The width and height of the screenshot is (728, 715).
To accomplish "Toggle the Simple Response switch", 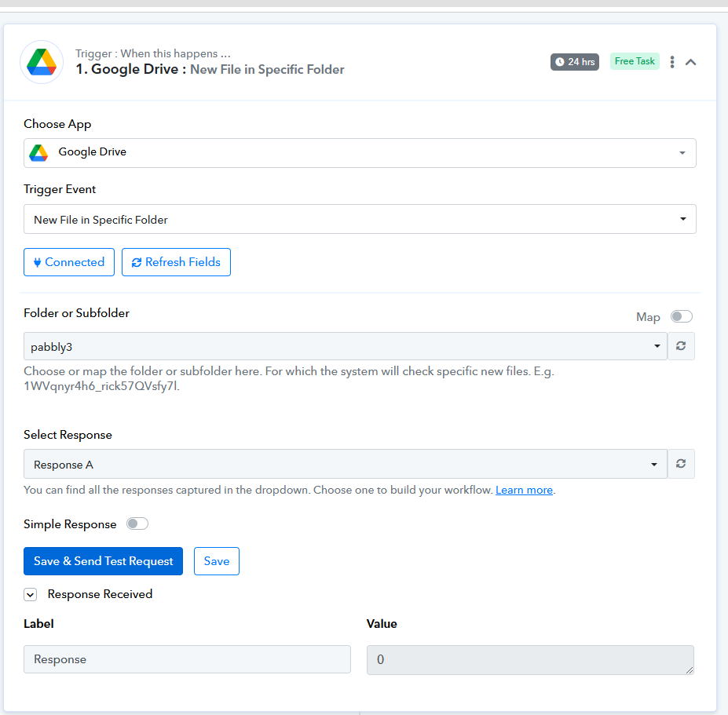I will tap(137, 523).
